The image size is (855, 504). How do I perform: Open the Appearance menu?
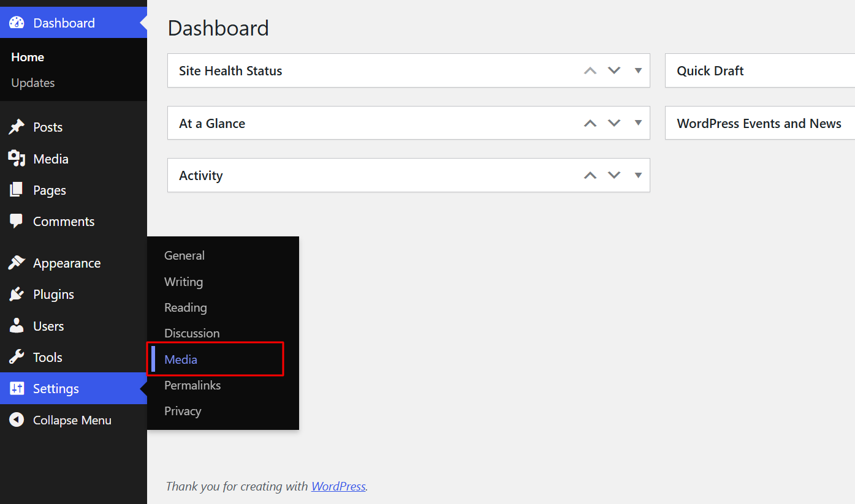coord(74,263)
